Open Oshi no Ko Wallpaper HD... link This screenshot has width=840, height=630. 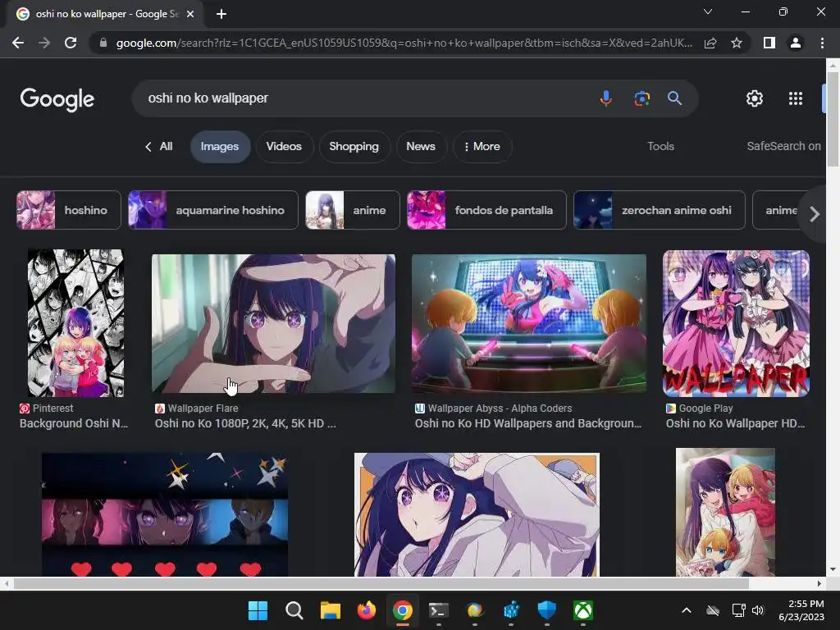[735, 424]
